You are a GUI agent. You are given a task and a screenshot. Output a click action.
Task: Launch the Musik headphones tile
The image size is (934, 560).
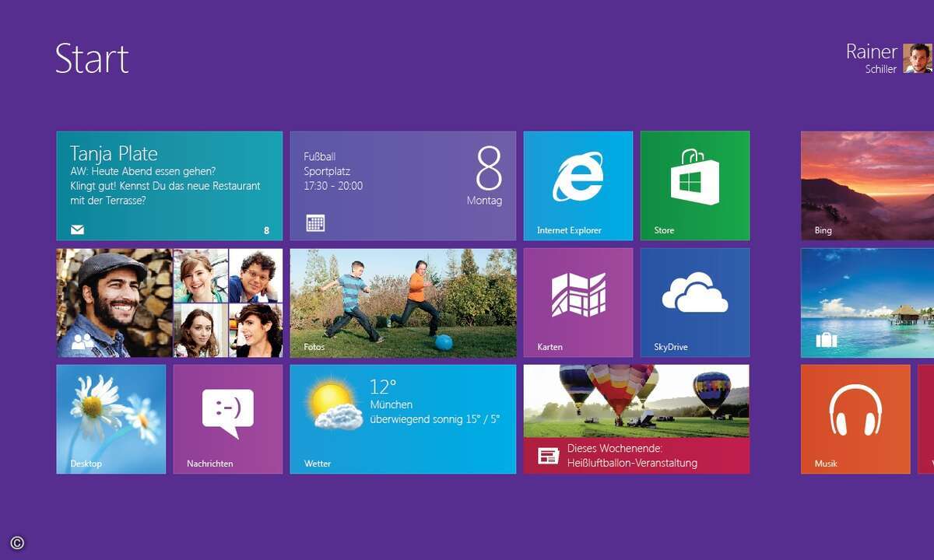pos(855,419)
